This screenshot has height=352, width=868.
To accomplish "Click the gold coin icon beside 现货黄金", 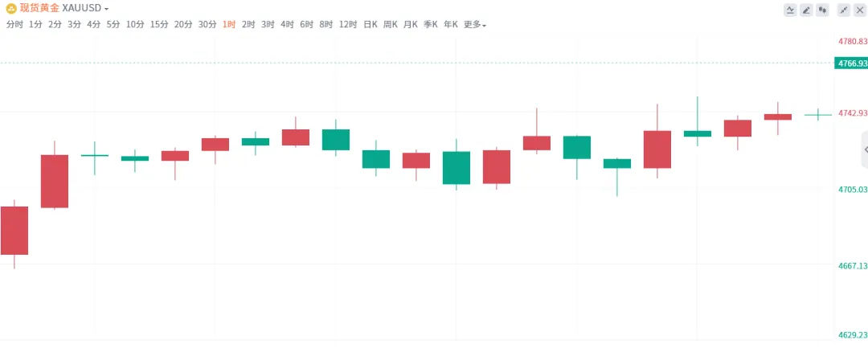I will [x=11, y=8].
